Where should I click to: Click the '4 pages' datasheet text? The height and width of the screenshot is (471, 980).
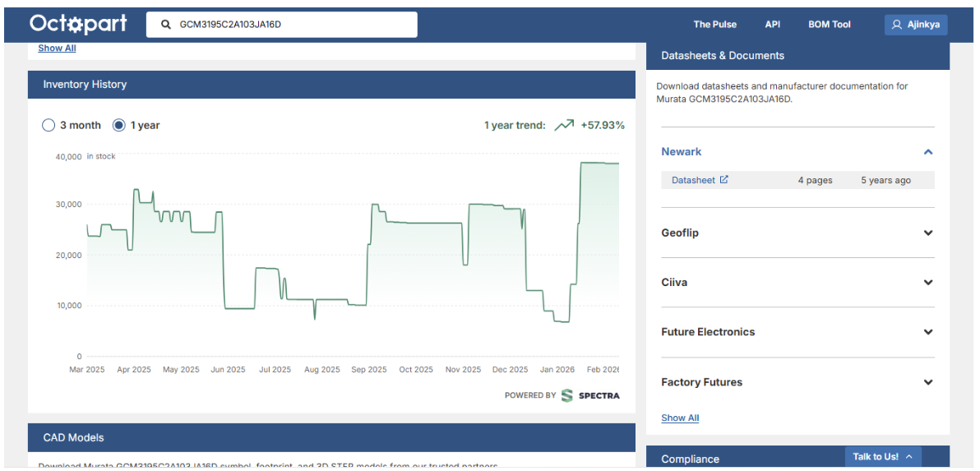point(815,180)
